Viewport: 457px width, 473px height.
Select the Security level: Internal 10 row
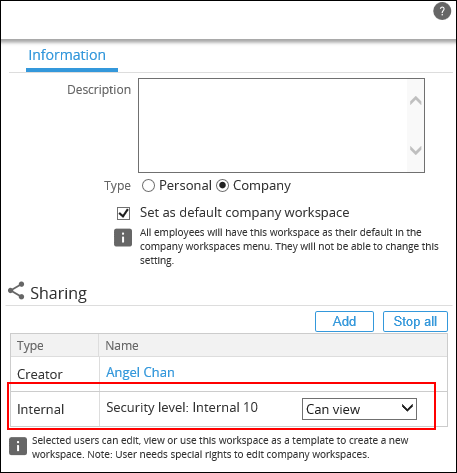coord(229,409)
